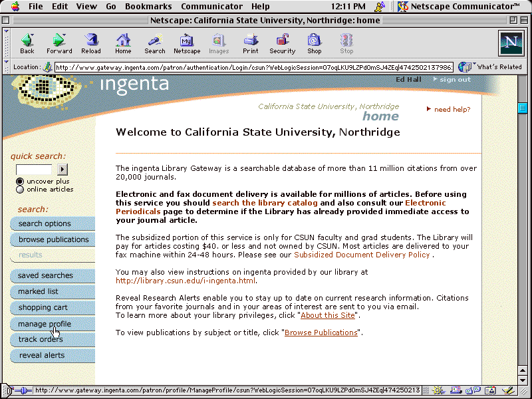
Task: Click the search options sidebar button
Action: point(53,223)
